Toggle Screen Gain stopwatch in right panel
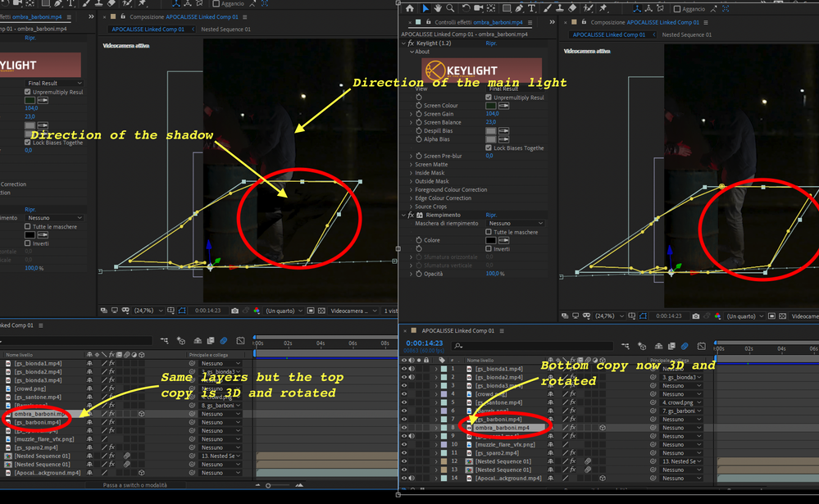 (419, 114)
